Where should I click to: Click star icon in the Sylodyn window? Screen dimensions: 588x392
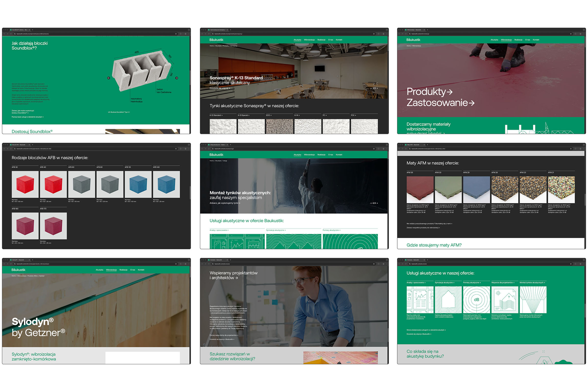[176, 264]
